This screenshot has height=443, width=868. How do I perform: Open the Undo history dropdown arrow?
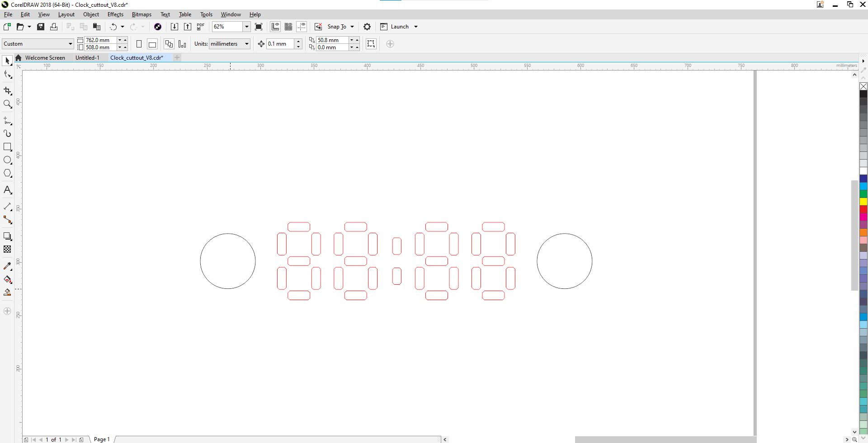point(123,27)
